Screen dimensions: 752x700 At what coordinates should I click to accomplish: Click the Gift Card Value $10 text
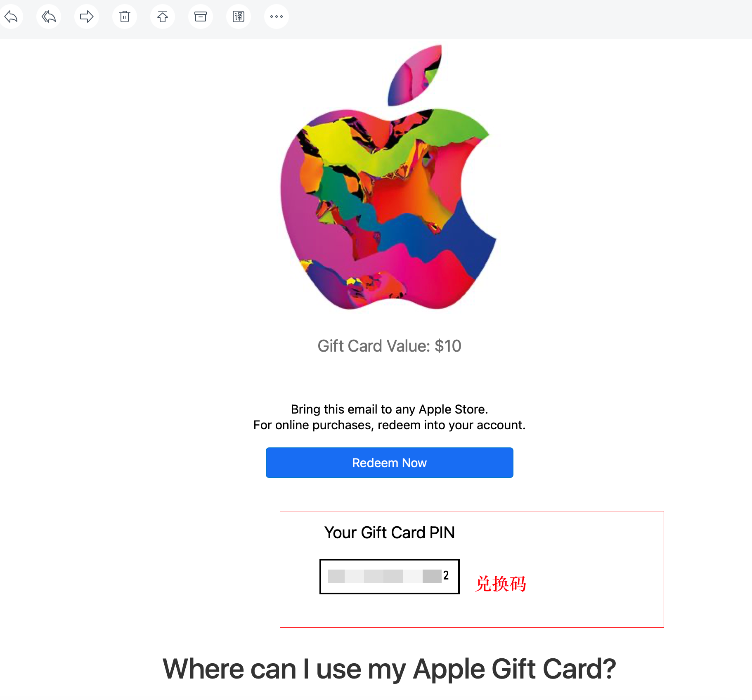pyautogui.click(x=389, y=346)
